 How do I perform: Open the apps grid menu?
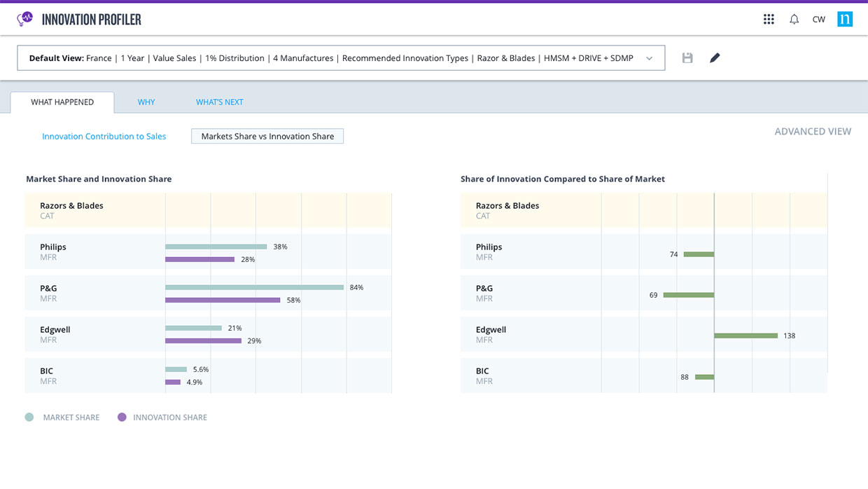click(x=769, y=20)
